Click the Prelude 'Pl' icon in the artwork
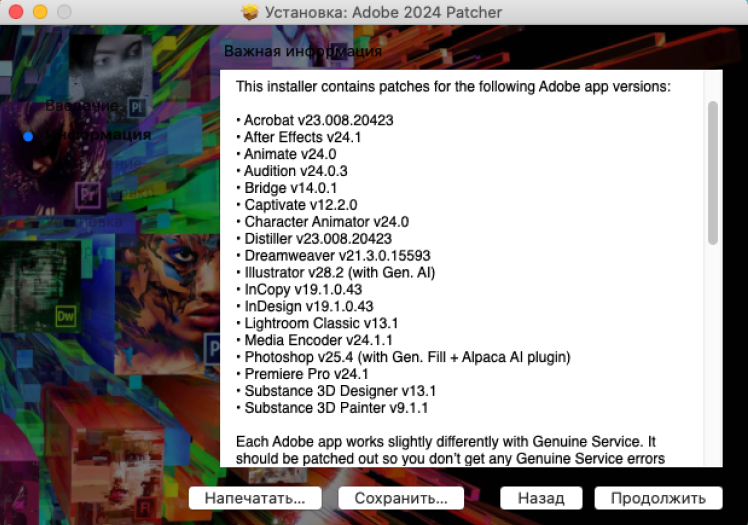The height and width of the screenshot is (525, 748). [138, 106]
